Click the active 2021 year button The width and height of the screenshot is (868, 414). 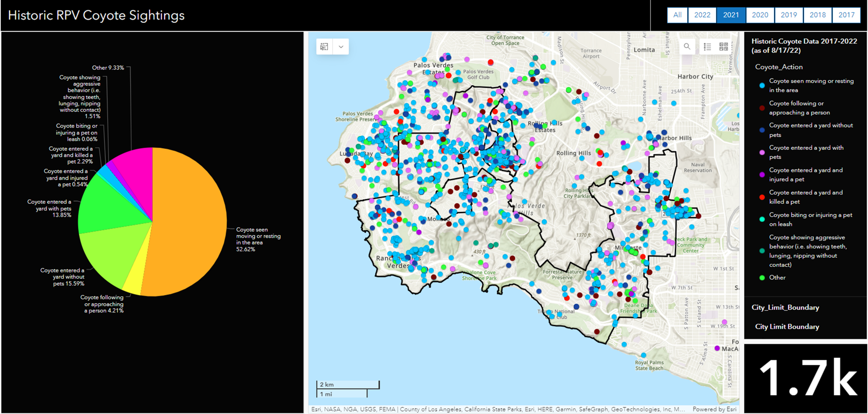coord(731,15)
